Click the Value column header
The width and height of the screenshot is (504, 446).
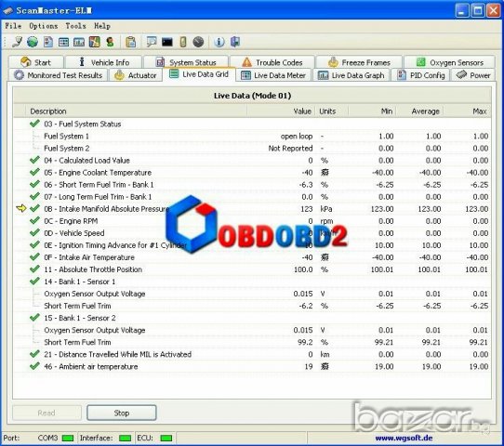(281, 111)
